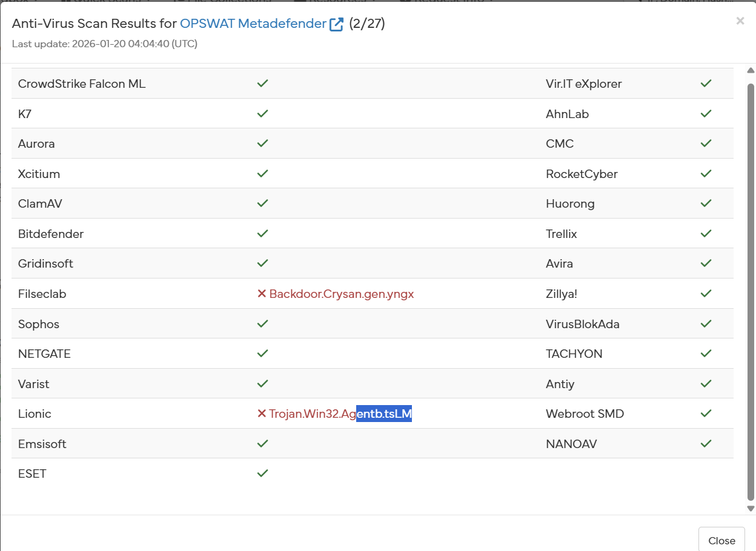The width and height of the screenshot is (756, 551).
Task: Click the Filseclab engine name
Action: tap(42, 294)
